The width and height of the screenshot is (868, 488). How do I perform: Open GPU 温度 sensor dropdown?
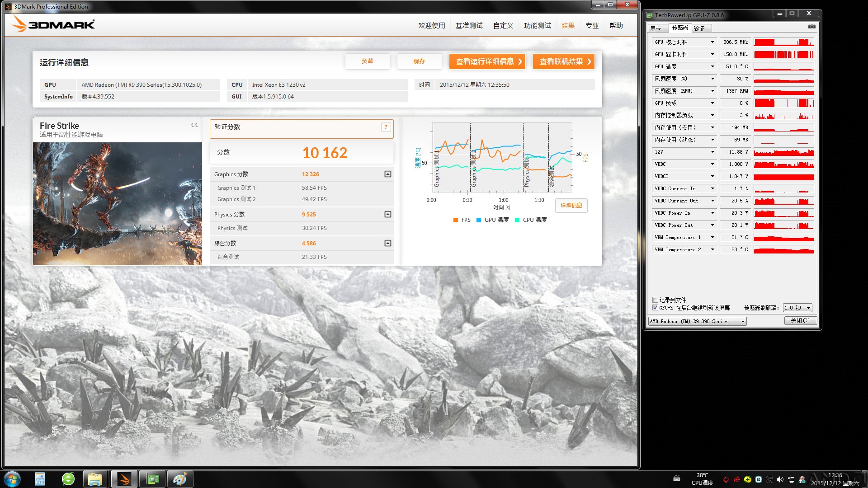point(712,66)
